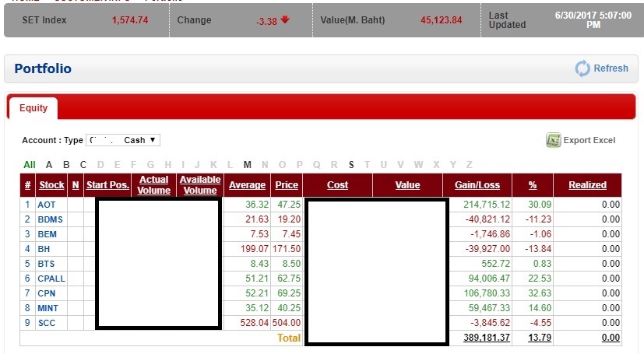Image resolution: width=644 pixels, height=354 pixels.
Task: Open the MINT stock link
Action: tap(48, 308)
